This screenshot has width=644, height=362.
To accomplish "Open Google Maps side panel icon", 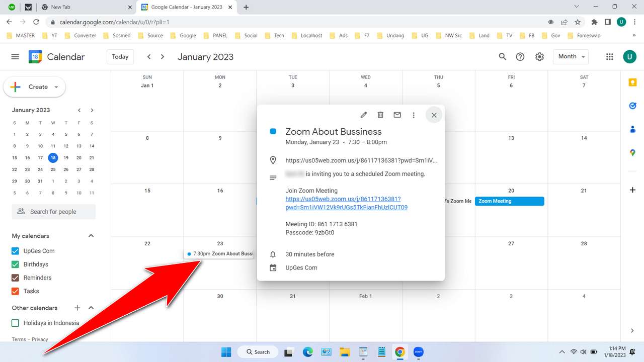I will pyautogui.click(x=632, y=153).
